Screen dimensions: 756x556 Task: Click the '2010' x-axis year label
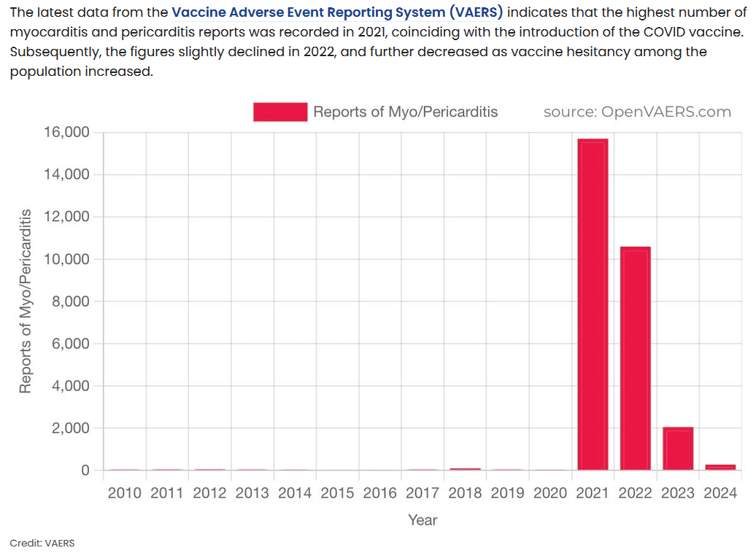[125, 493]
